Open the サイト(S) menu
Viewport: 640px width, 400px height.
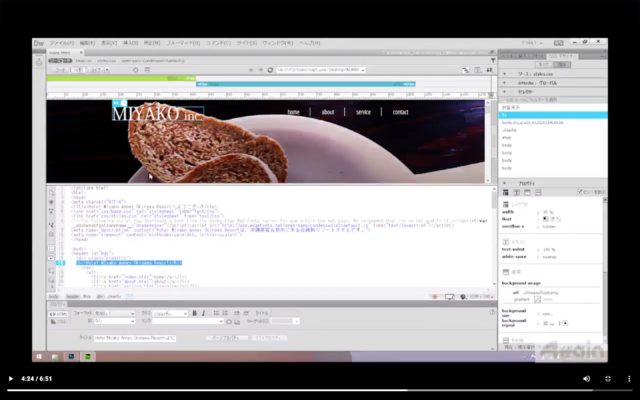(x=247, y=43)
